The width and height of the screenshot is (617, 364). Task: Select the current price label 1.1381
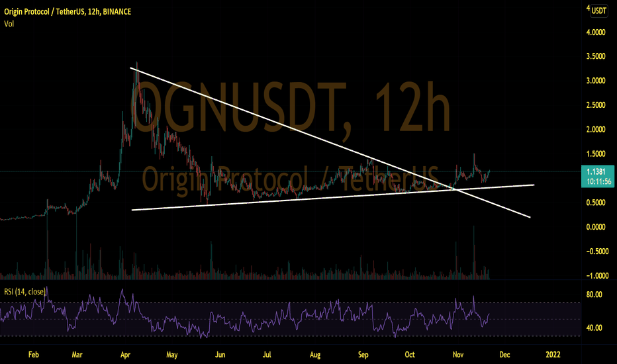tap(596, 171)
